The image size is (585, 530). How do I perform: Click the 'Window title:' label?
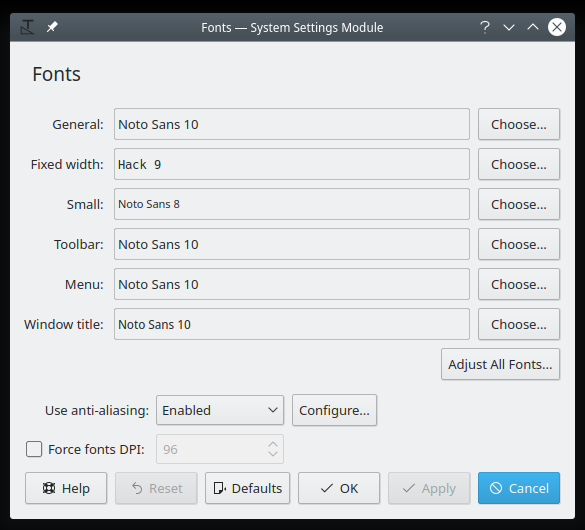[64, 324]
